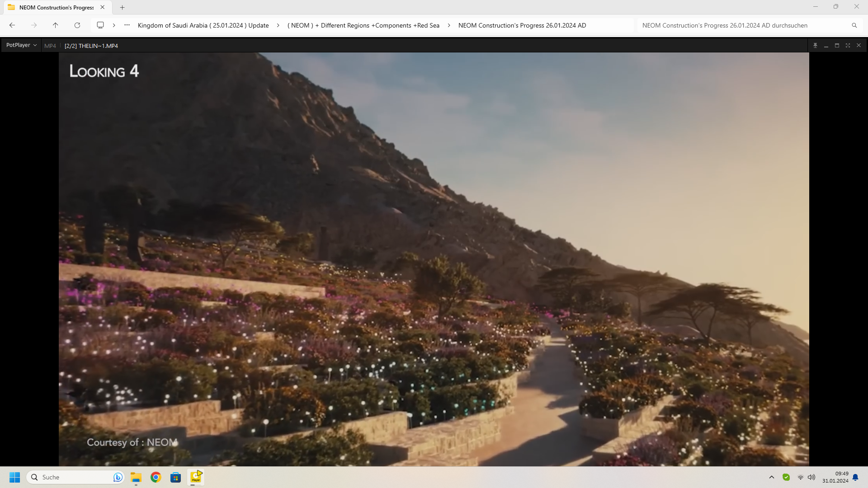Open the green security shield tray icon
Image resolution: width=868 pixels, height=488 pixels.
tap(786, 477)
